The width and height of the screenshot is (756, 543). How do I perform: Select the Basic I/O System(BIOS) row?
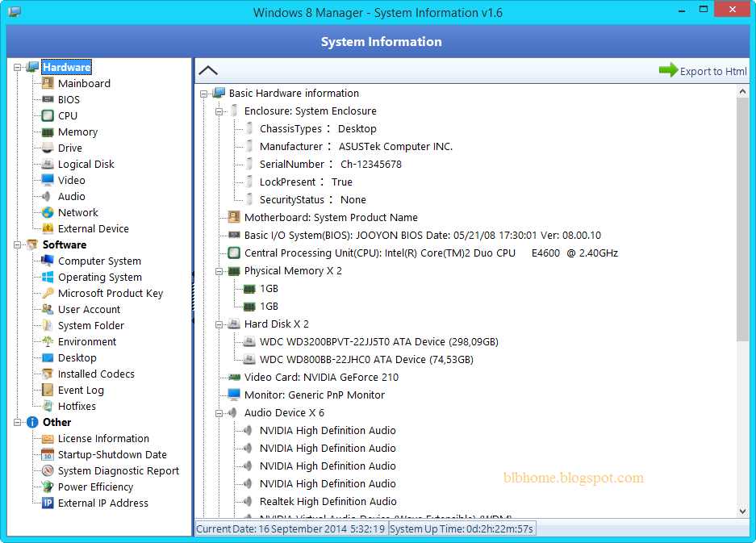(422, 236)
